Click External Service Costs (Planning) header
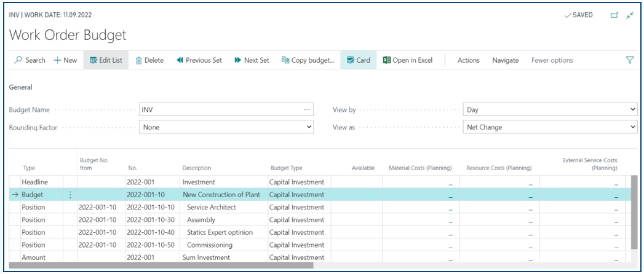 point(590,164)
